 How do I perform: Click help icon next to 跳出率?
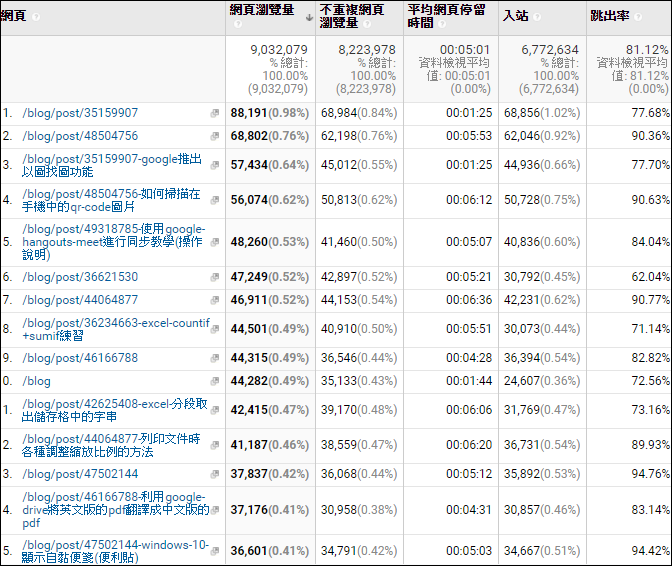coord(638,17)
